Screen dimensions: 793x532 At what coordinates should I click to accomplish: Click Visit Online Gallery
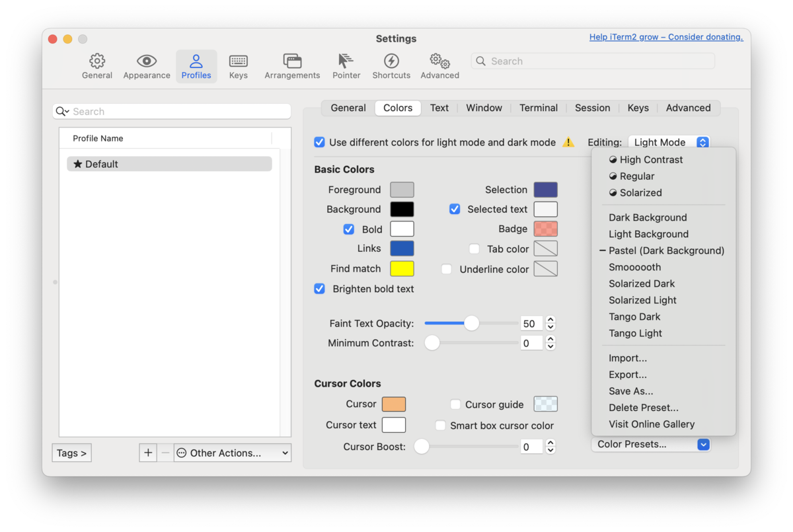coord(663,424)
